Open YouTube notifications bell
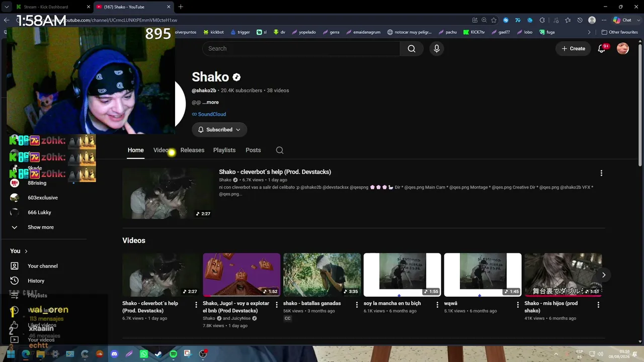Viewport: 644px width, 362px height. coord(602,49)
